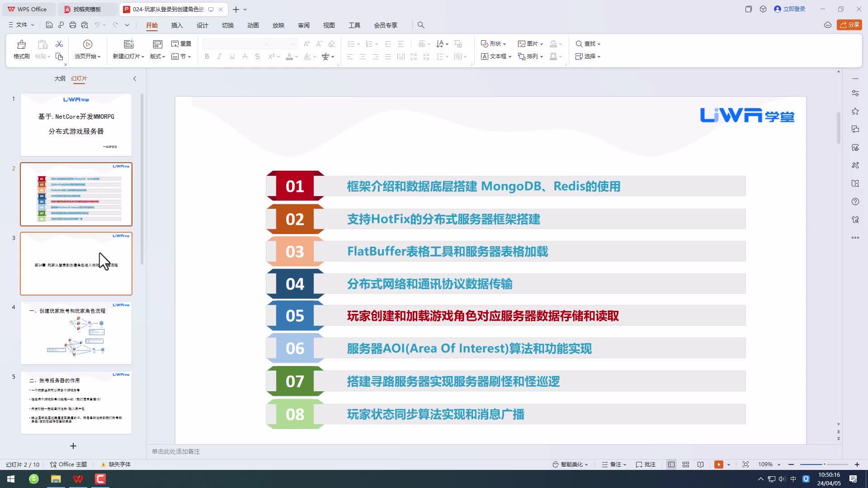Click the search magnifier in ribbon tabs
Viewport: 868px width, 488px height.
pyautogui.click(x=421, y=25)
